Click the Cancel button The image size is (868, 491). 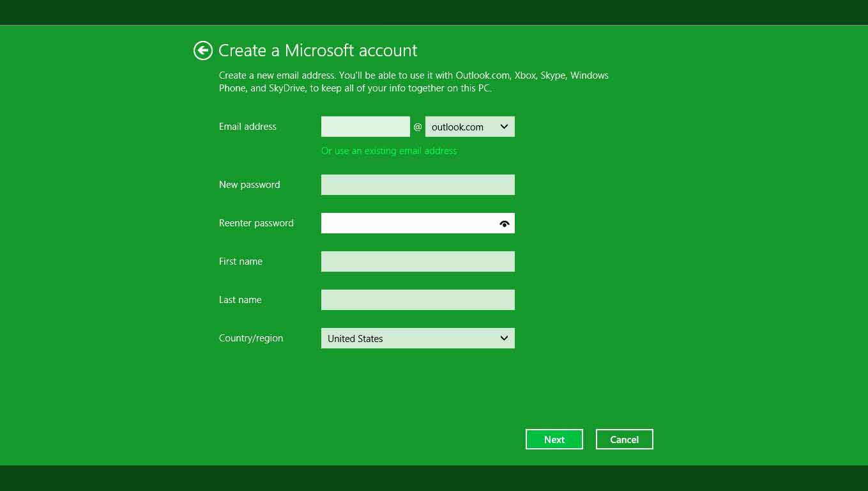pyautogui.click(x=625, y=439)
